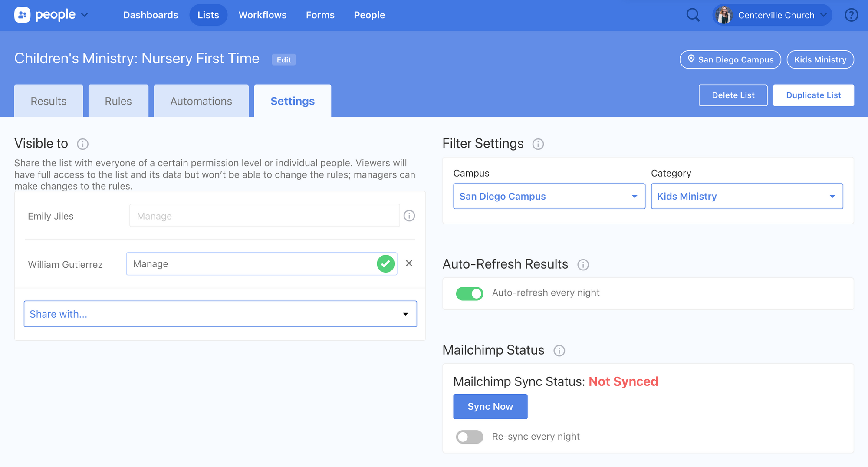Viewport: 868px width, 467px height.
Task: Click info icon beside Visible to heading
Action: [x=82, y=144]
